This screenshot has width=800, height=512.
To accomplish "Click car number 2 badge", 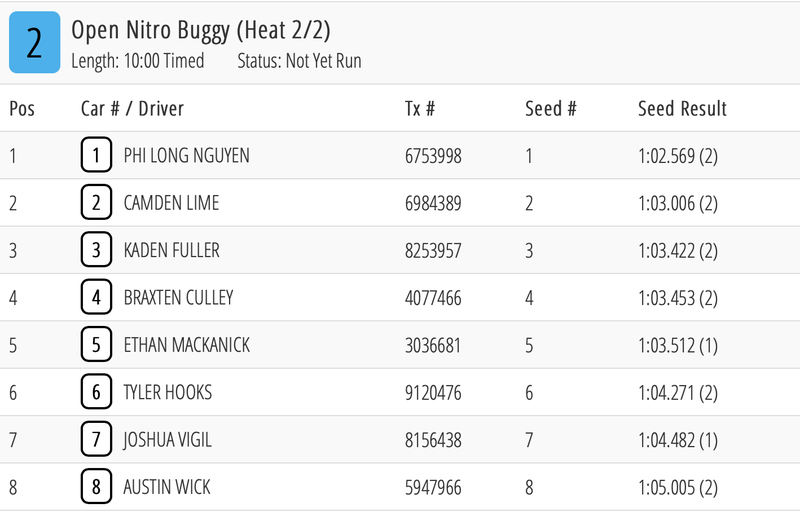I will [x=96, y=203].
